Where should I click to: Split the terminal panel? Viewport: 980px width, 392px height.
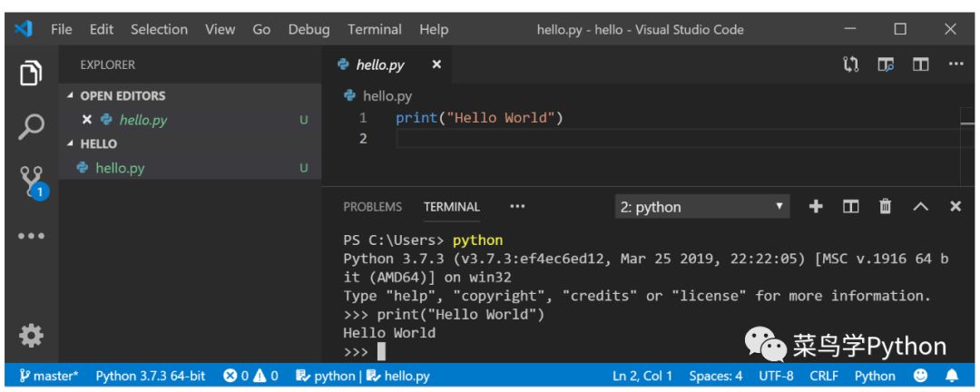(850, 206)
